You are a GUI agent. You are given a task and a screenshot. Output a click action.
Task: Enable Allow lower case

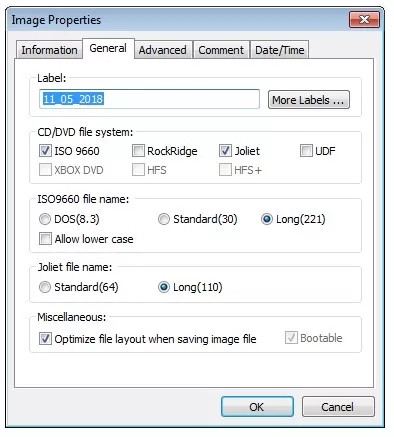[x=45, y=239]
